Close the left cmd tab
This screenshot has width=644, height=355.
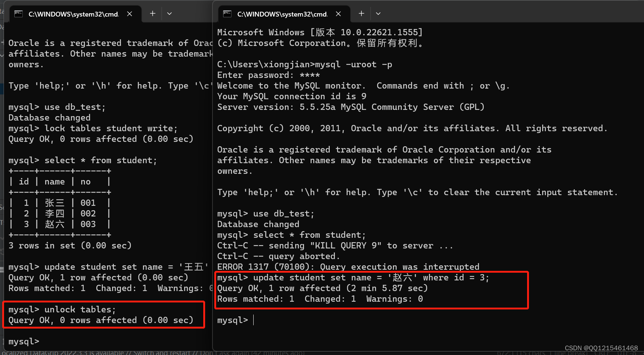[x=129, y=14]
